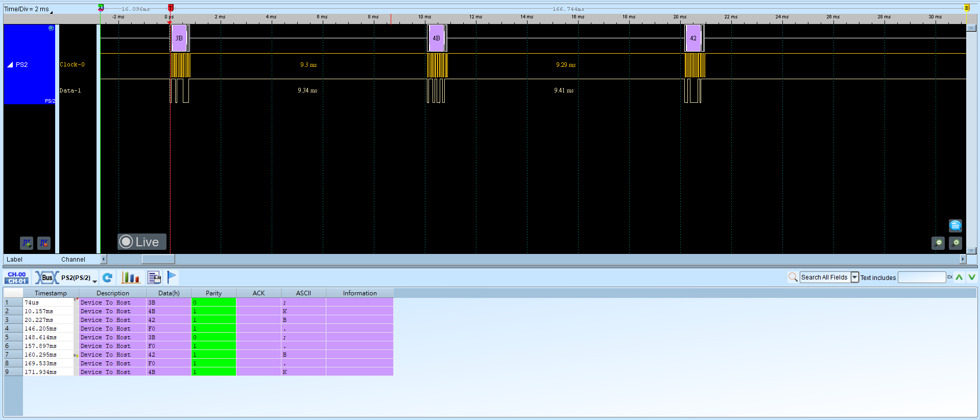980x420 pixels.
Task: Click the magnifier search icon
Action: [x=793, y=277]
